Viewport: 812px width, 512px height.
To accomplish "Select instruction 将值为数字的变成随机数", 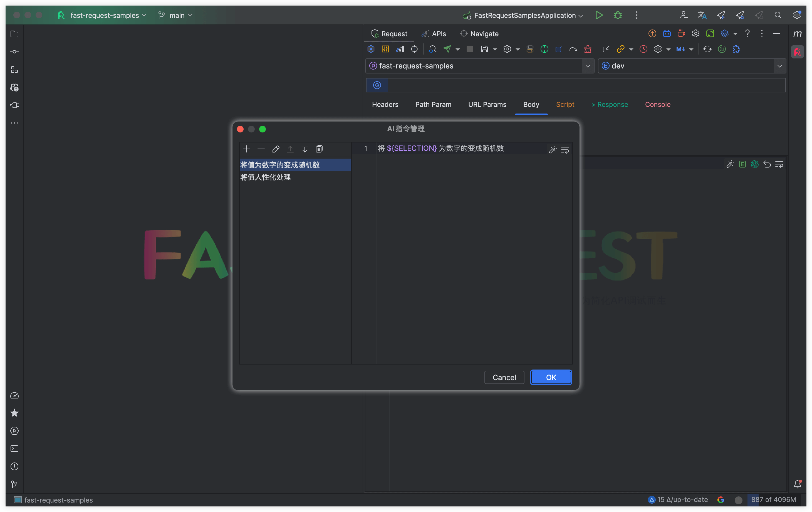I will [x=280, y=165].
